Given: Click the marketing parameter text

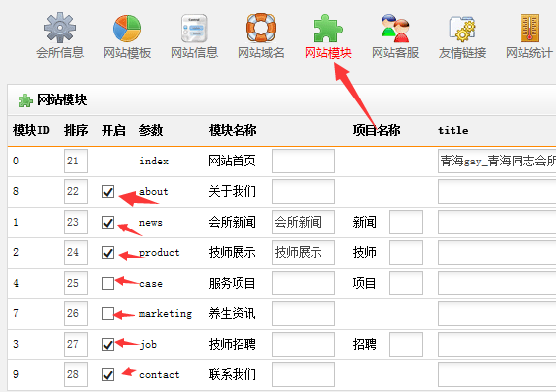Looking at the screenshot, I should click(x=166, y=314).
